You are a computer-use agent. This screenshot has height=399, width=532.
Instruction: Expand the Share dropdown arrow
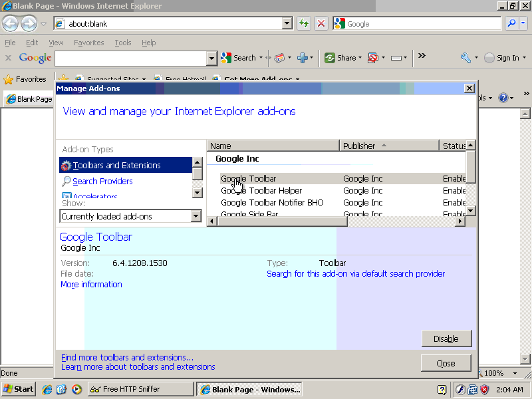coord(360,58)
